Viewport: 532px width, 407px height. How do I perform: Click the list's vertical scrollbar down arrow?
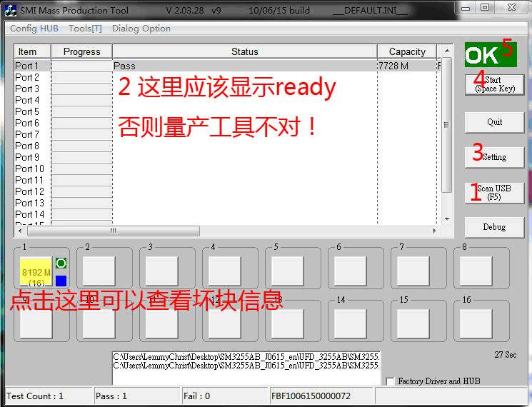pos(447,219)
